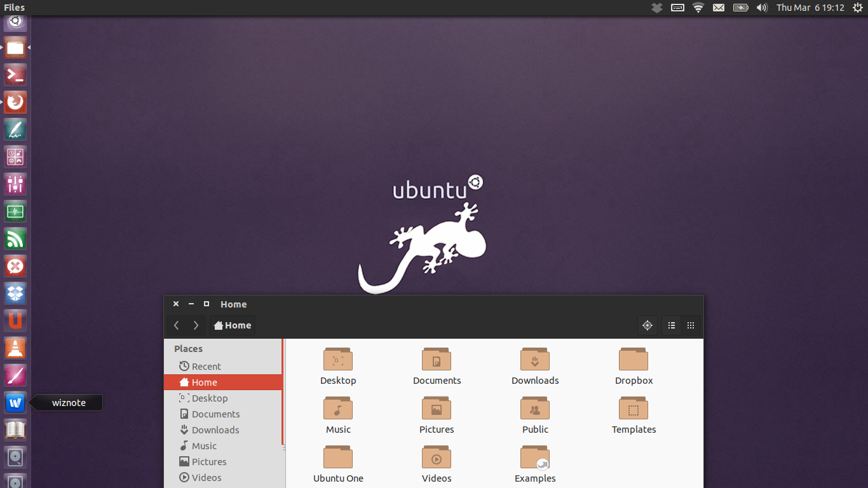The height and width of the screenshot is (488, 868).
Task: Open the Ubuntu One launcher icon
Action: [x=15, y=321]
